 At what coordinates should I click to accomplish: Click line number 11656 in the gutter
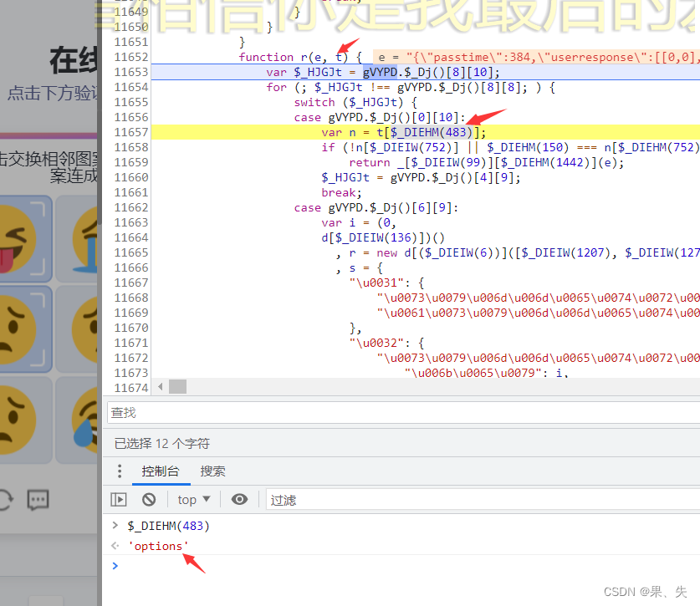[130, 117]
